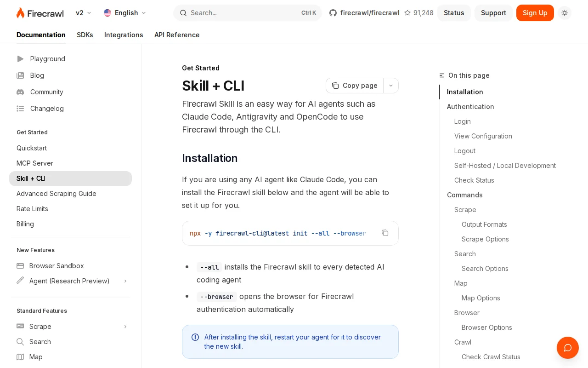Click the Map icon in sidebar

click(20, 357)
